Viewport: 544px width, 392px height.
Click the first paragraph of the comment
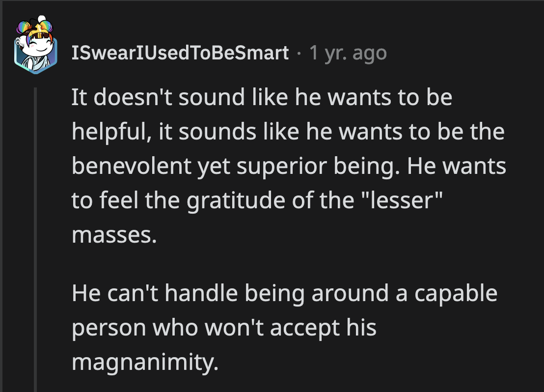click(288, 167)
